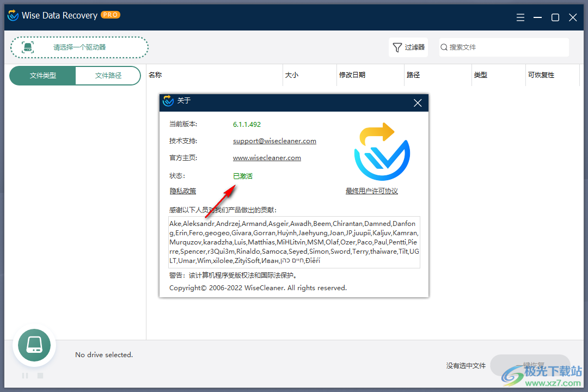Maximize the Wise Data Recovery window

555,17
